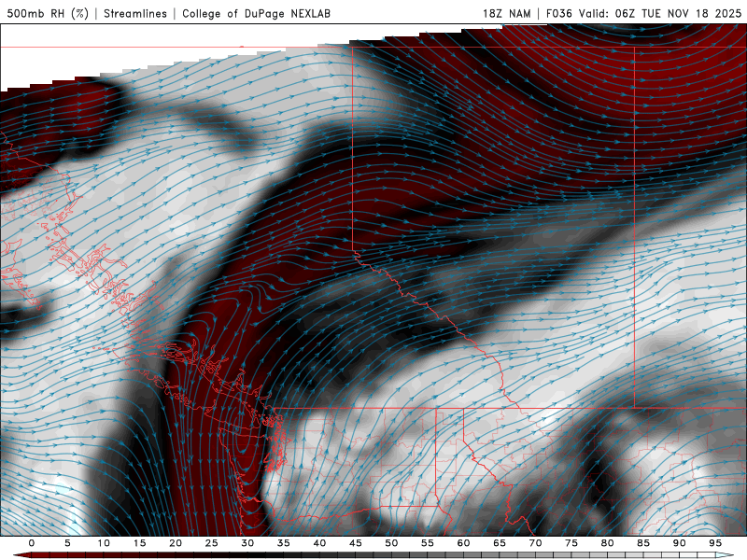
Task: Click the colorbar label "75"
Action: click(571, 543)
